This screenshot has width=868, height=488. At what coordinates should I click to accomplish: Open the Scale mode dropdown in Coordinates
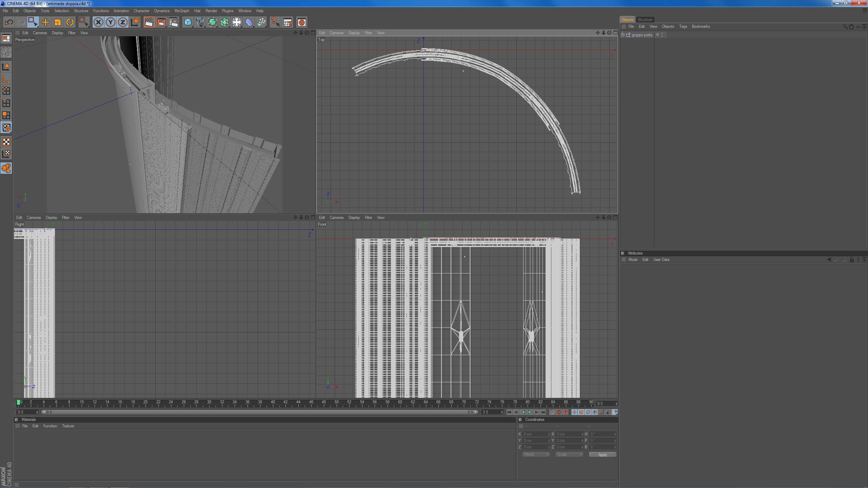(569, 454)
